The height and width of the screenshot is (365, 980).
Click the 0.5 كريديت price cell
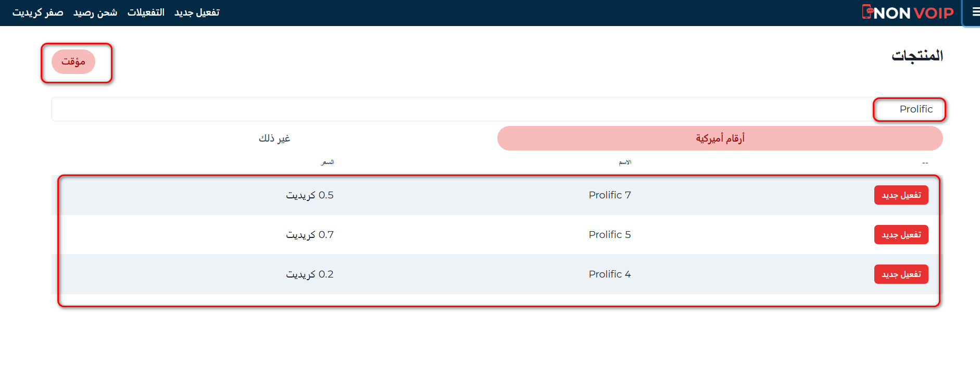[x=310, y=195]
